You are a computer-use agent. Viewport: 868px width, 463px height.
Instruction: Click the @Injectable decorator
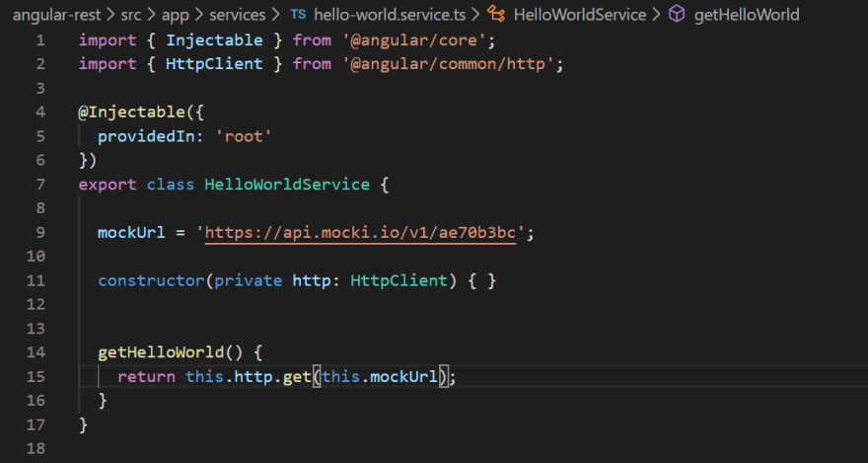coord(132,112)
